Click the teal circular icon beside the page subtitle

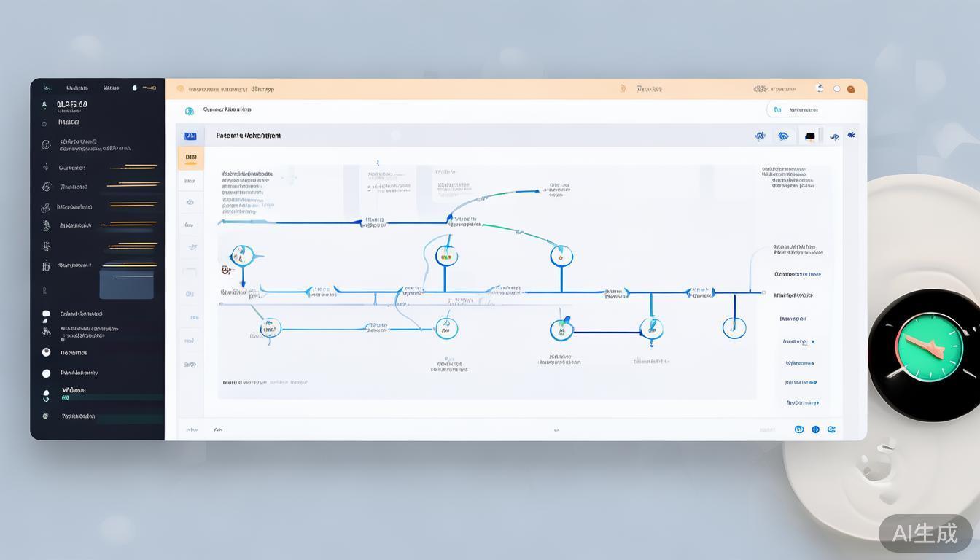pyautogui.click(x=190, y=111)
